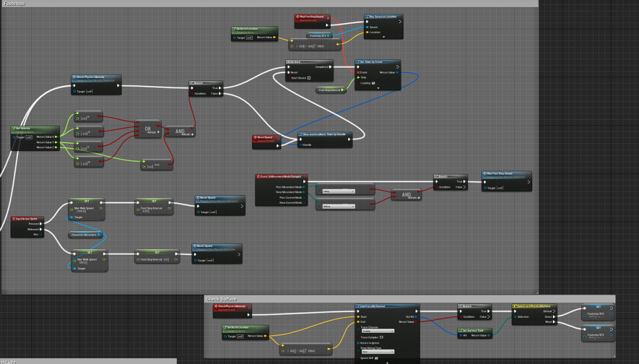Click the InputAction Sprint Pressed exec pin
Screen dimensions: 639x364
[x=42, y=223]
